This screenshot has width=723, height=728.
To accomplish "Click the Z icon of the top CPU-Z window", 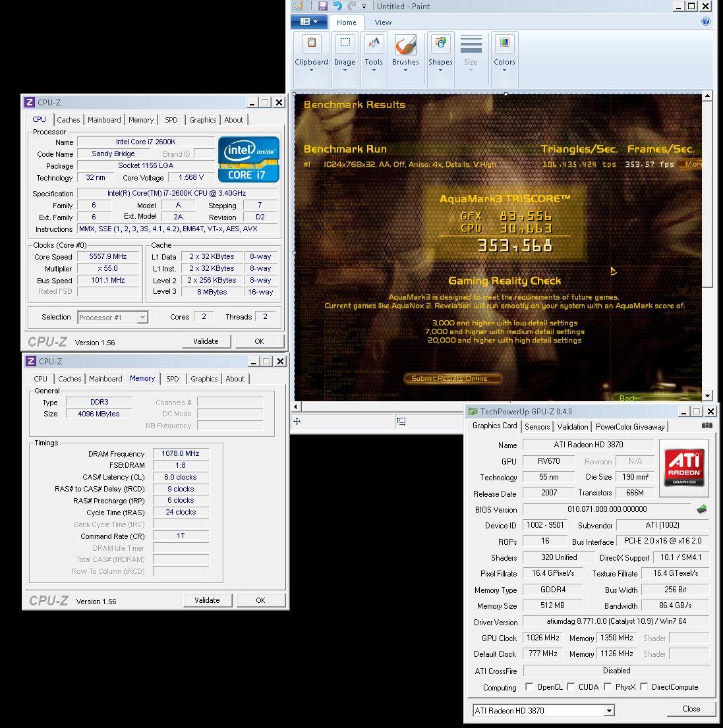I will coord(30,102).
